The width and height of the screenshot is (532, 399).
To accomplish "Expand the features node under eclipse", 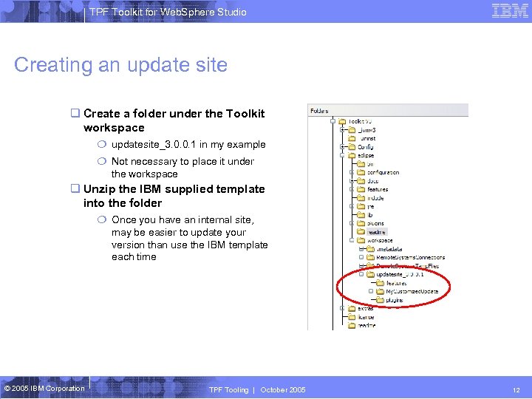I will (352, 189).
